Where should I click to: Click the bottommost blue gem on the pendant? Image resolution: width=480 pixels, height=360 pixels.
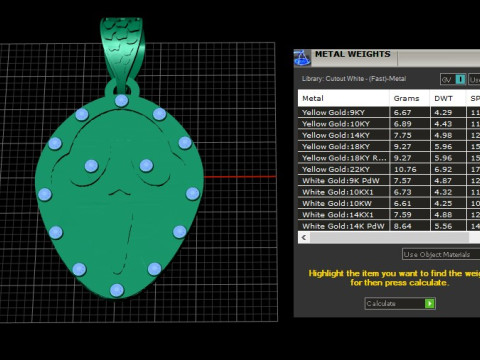pyautogui.click(x=117, y=290)
